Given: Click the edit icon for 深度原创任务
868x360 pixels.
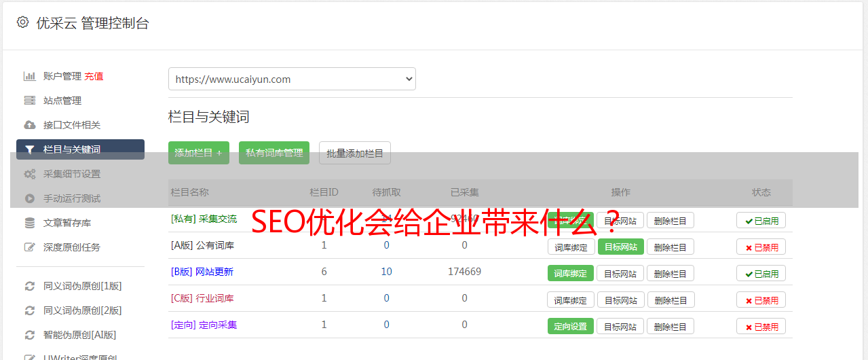Looking at the screenshot, I should (29, 247).
